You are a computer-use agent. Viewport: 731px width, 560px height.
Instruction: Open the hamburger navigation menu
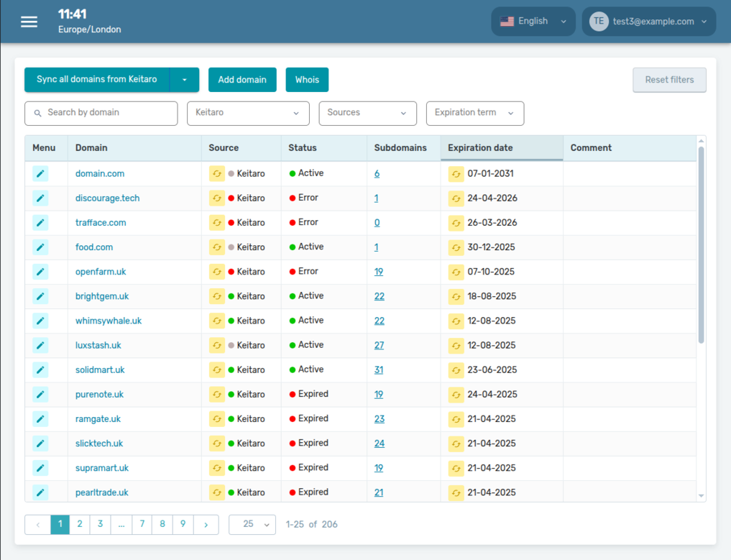point(29,22)
